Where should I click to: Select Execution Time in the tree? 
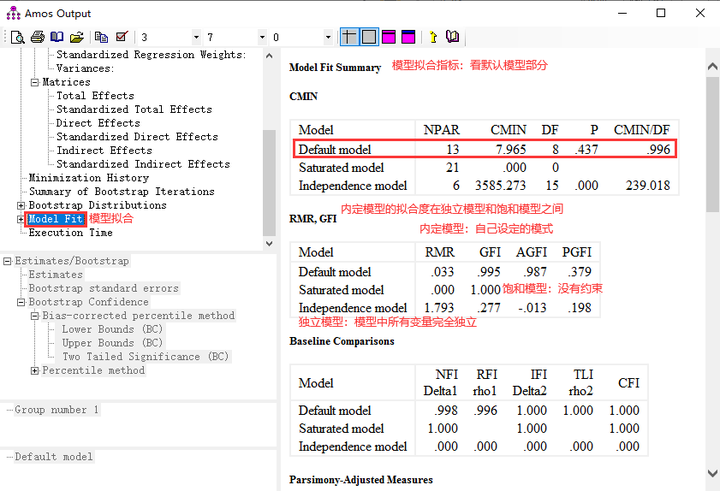pos(70,233)
